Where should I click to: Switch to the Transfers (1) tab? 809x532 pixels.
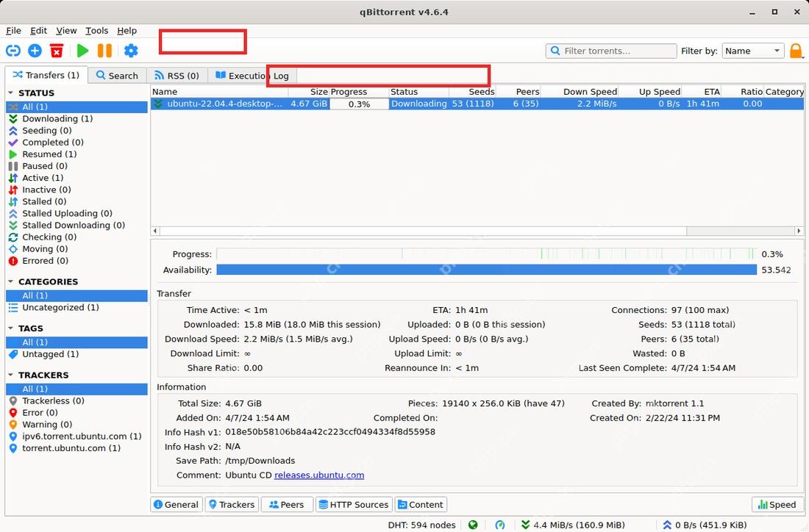(46, 75)
